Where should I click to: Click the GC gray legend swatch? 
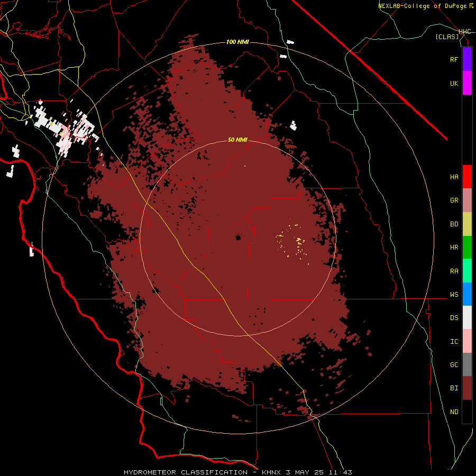pyautogui.click(x=467, y=364)
